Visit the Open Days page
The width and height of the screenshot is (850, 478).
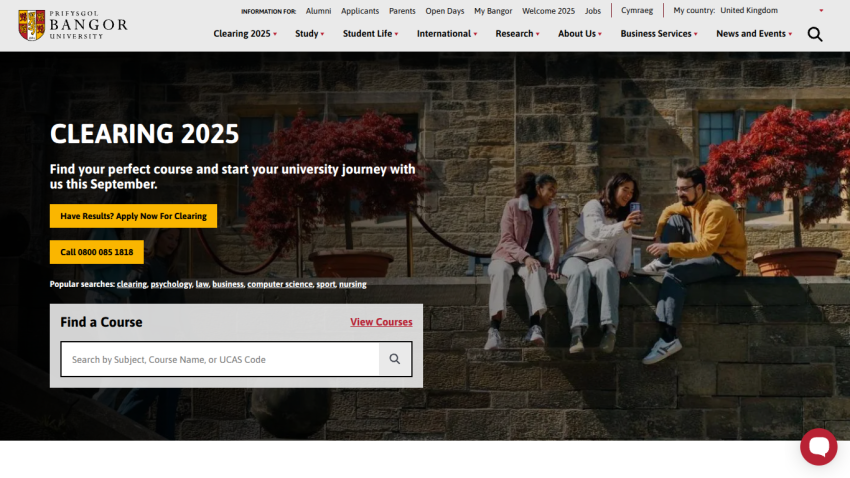tap(445, 11)
